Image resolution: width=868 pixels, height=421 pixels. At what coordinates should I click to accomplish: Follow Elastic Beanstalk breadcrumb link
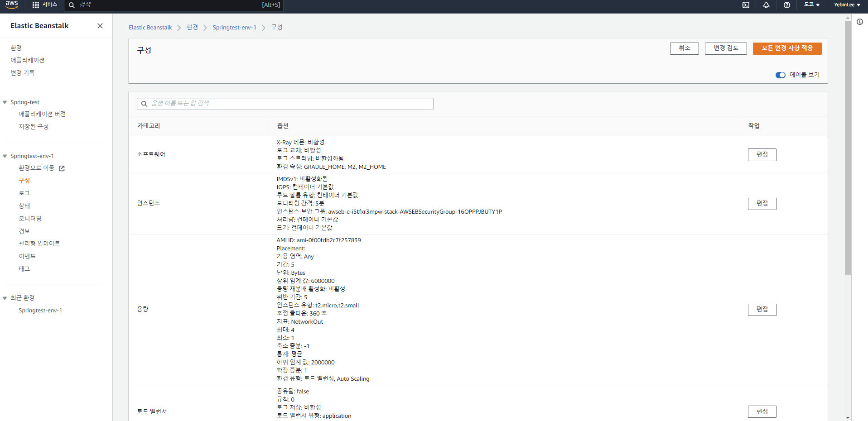pyautogui.click(x=150, y=28)
